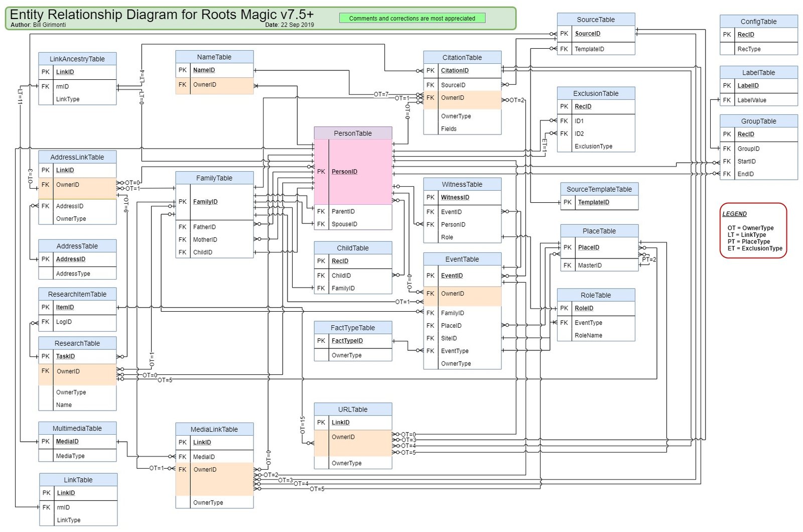The width and height of the screenshot is (803, 532).
Task: Click the LabelID primary key
Action: coord(748,86)
